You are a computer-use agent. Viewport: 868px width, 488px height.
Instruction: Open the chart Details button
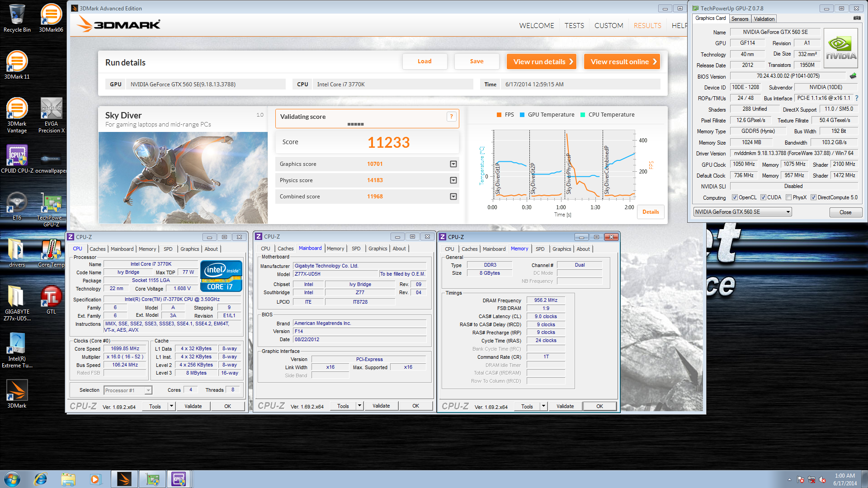pos(651,212)
